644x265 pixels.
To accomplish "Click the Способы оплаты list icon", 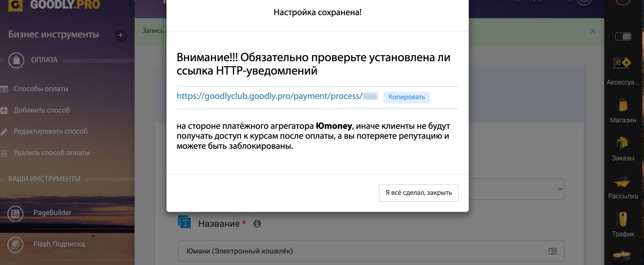I will pos(4,89).
